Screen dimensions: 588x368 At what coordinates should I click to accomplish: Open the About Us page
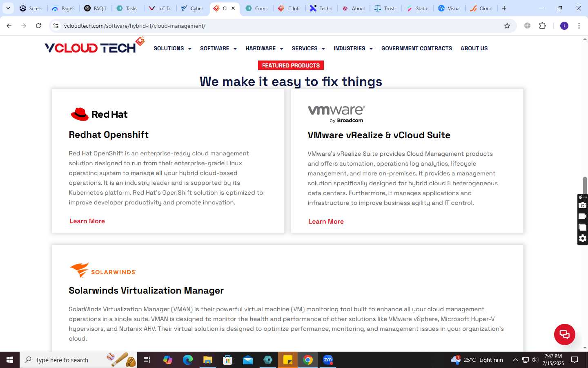(474, 48)
